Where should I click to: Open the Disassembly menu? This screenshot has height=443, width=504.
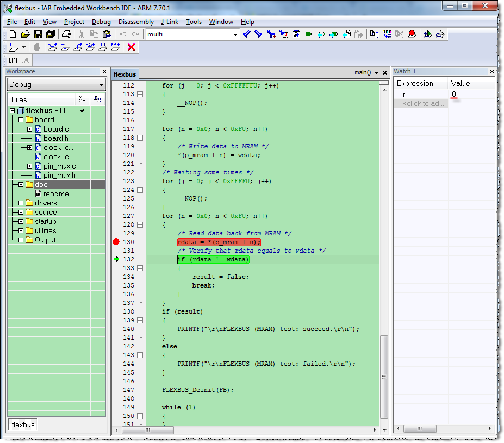pos(136,22)
